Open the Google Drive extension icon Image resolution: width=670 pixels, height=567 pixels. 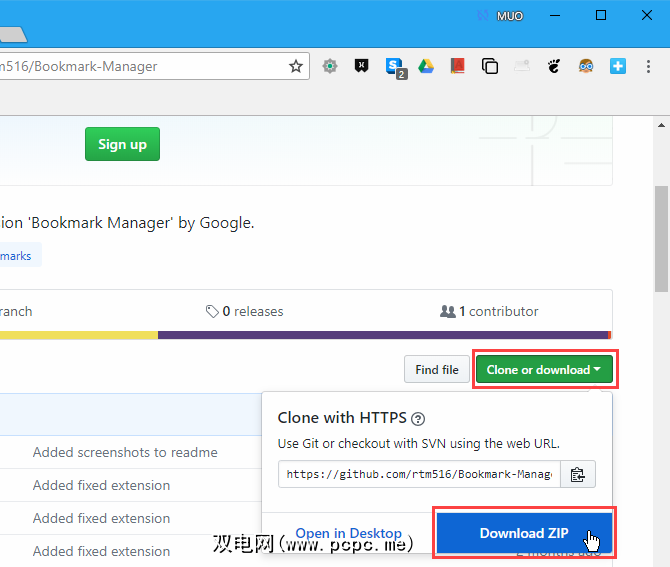point(426,66)
